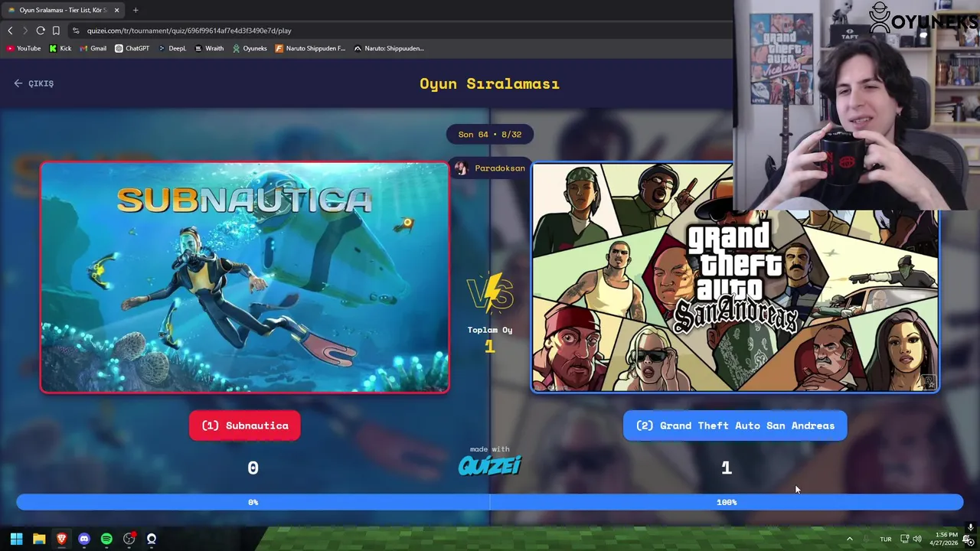
Task: Open the network status icon
Action: (x=904, y=539)
